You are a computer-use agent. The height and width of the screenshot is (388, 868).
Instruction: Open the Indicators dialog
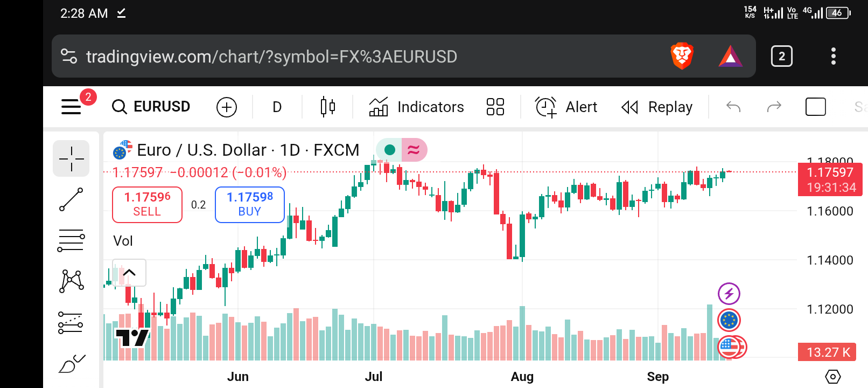tap(416, 107)
